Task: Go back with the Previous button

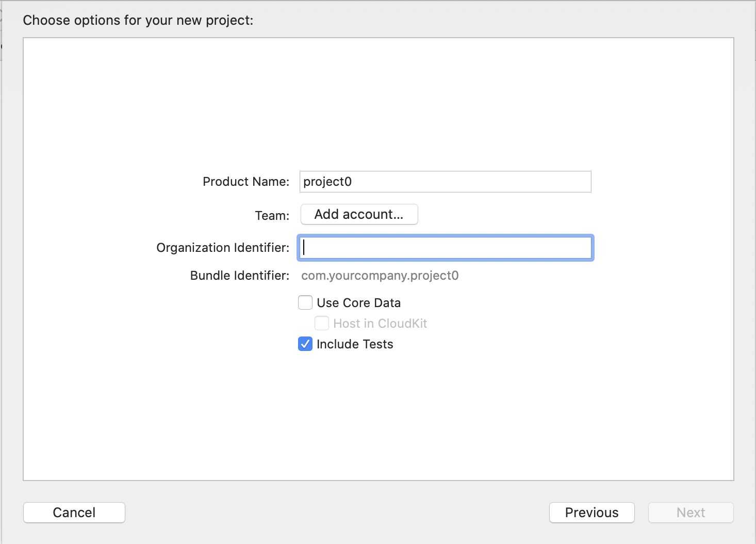Action: [x=591, y=513]
